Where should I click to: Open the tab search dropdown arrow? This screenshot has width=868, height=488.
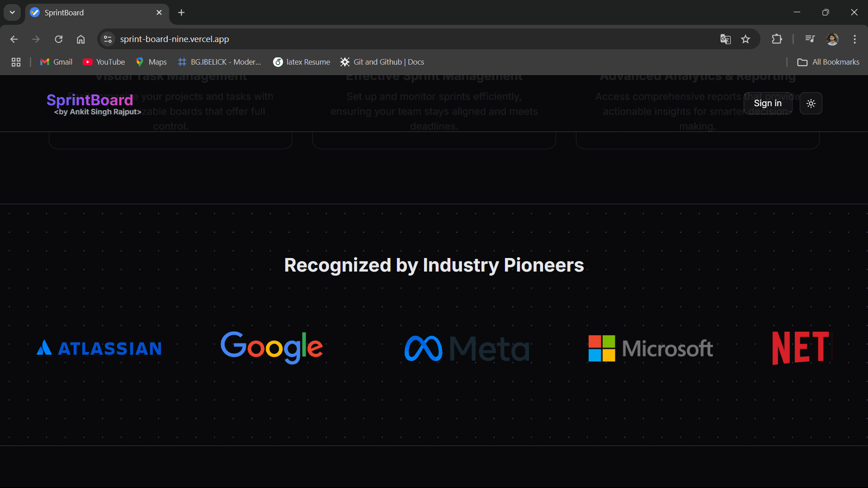coord(12,13)
